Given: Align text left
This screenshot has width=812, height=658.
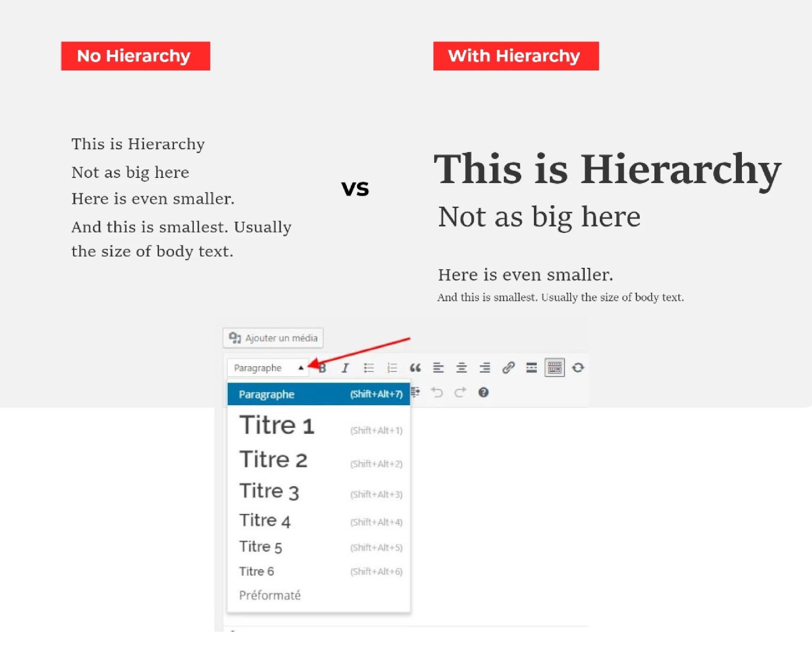Looking at the screenshot, I should (438, 368).
